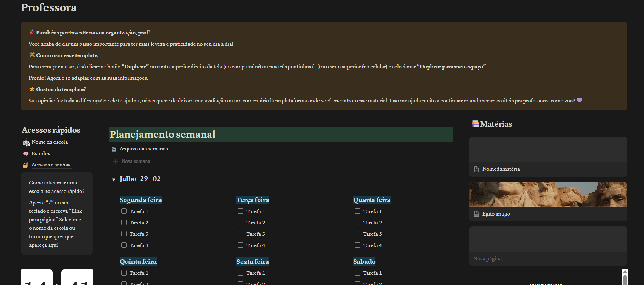644x285 pixels.
Task: Click the scrollbar up arrow at bottom right
Action: [x=625, y=272]
